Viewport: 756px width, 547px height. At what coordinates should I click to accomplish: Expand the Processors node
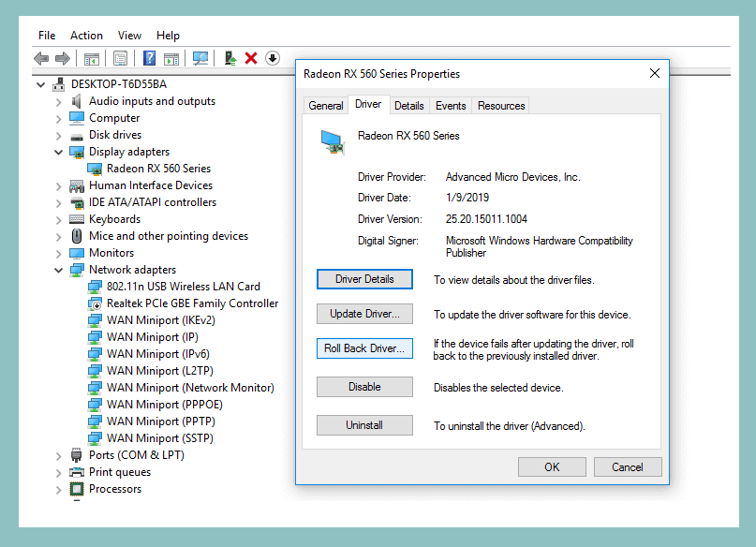click(58, 490)
